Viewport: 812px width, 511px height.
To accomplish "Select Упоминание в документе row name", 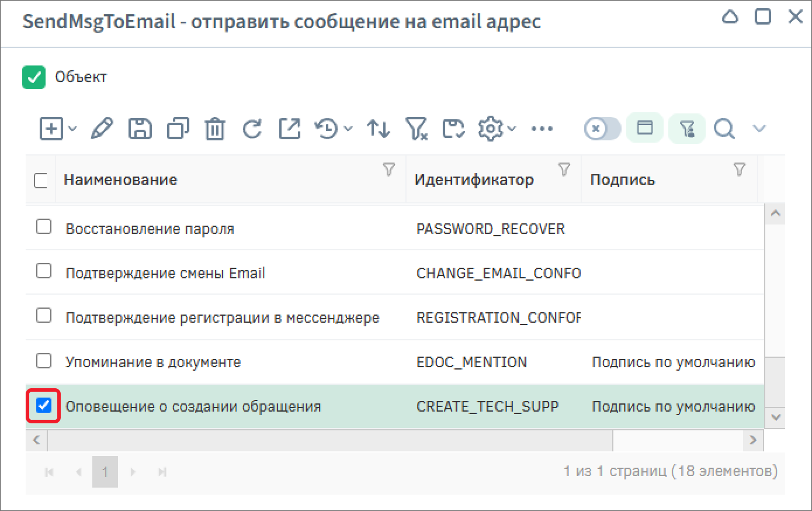I will coord(153,362).
